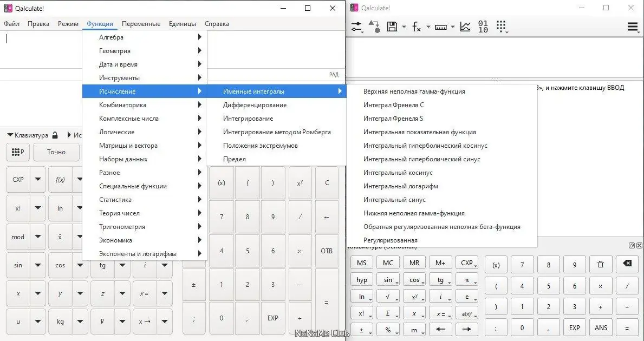The width and height of the screenshot is (644, 341).
Task: Collapse the Клавиатура expander triangle
Action: [x=10, y=135]
